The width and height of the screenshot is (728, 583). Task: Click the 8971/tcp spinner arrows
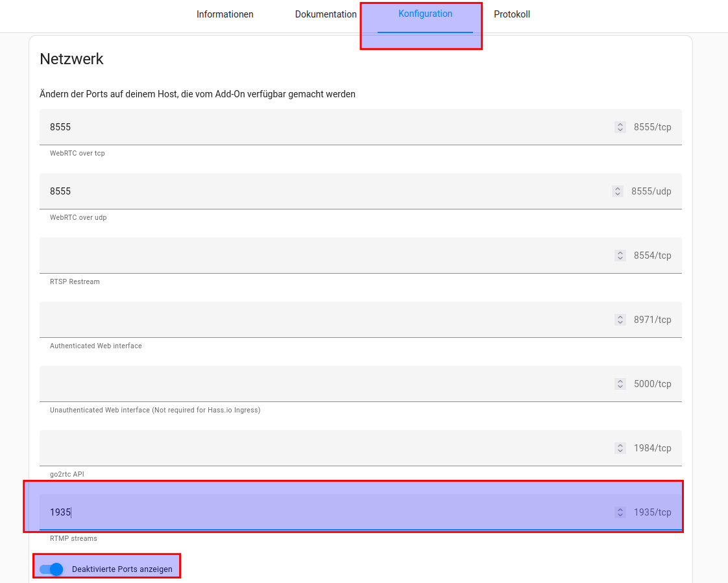[620, 320]
